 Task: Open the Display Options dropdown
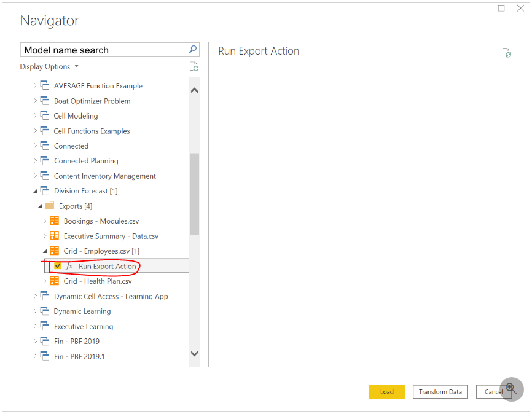click(x=49, y=66)
